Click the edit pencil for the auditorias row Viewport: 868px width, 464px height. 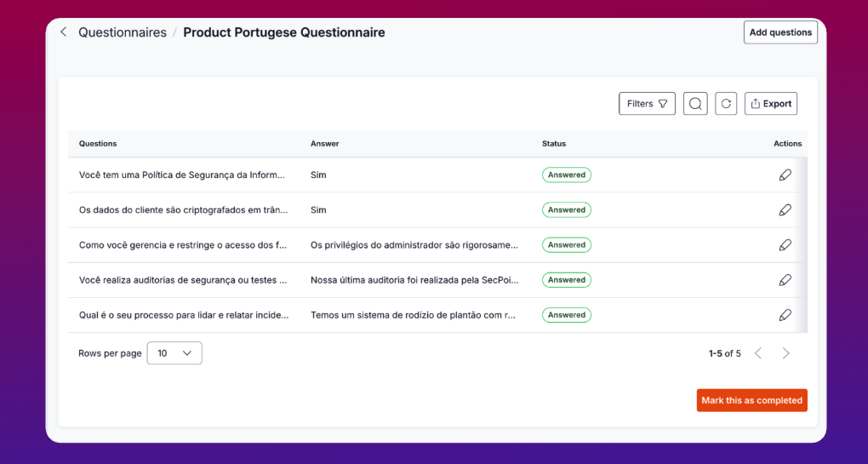pyautogui.click(x=785, y=280)
